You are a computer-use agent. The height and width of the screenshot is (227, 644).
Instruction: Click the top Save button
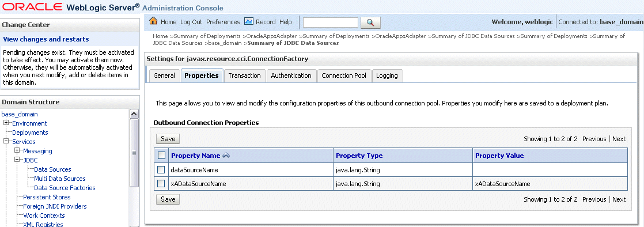[168, 139]
